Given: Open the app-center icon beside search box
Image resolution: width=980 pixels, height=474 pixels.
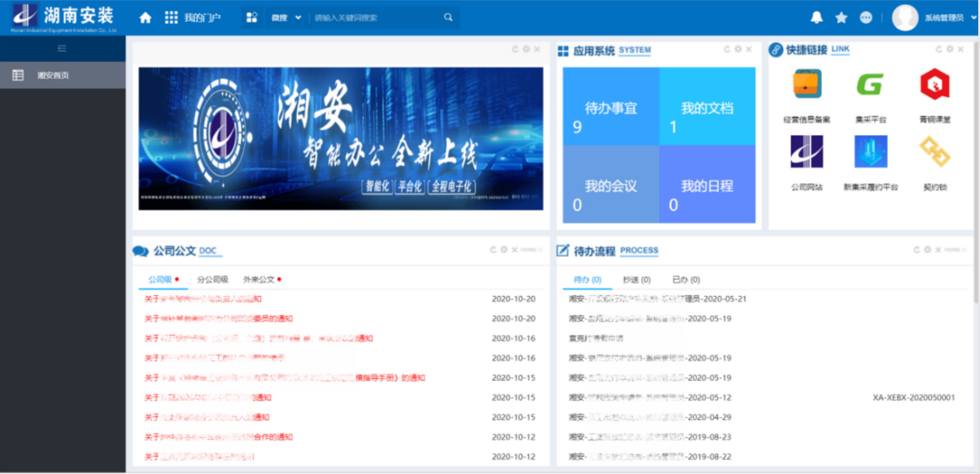Looking at the screenshot, I should click(251, 17).
